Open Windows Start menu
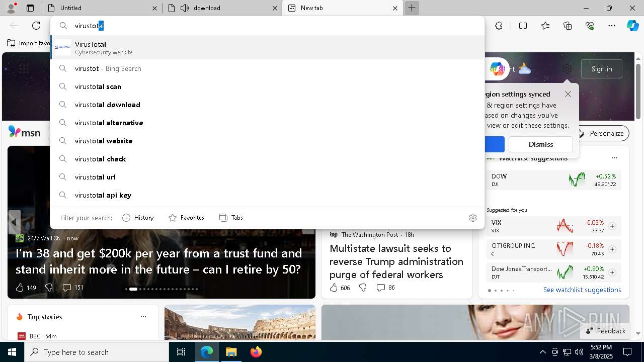This screenshot has width=644, height=362. tap(12, 352)
